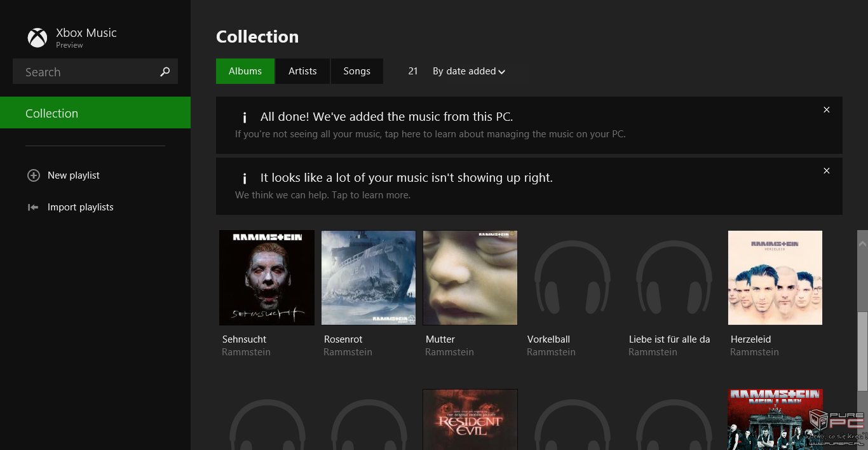
Task: Open the Herzeleid album cover
Action: click(x=775, y=278)
